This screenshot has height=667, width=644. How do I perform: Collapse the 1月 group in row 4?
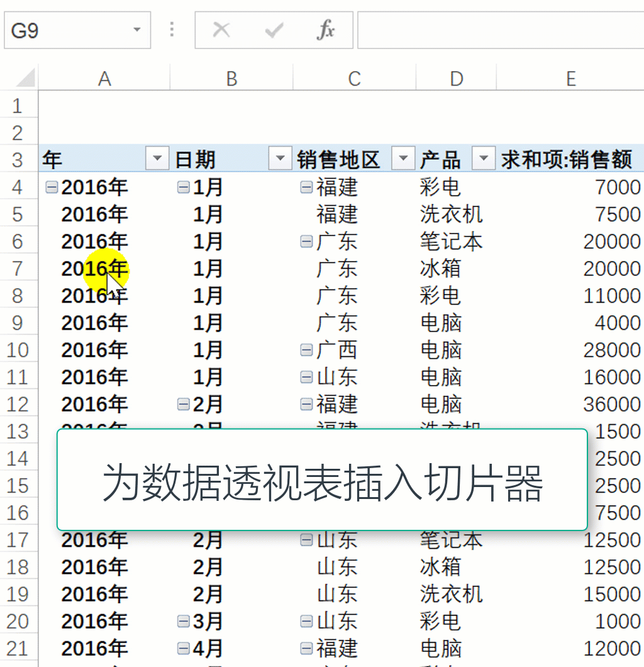(183, 187)
